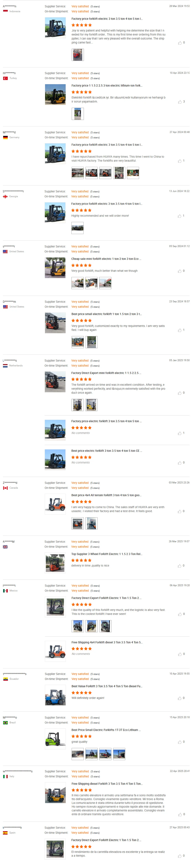This screenshot has height=868, width=195.
Task: Open the 'Cheap sale mini forklift electric' product link
Action: 106,259
